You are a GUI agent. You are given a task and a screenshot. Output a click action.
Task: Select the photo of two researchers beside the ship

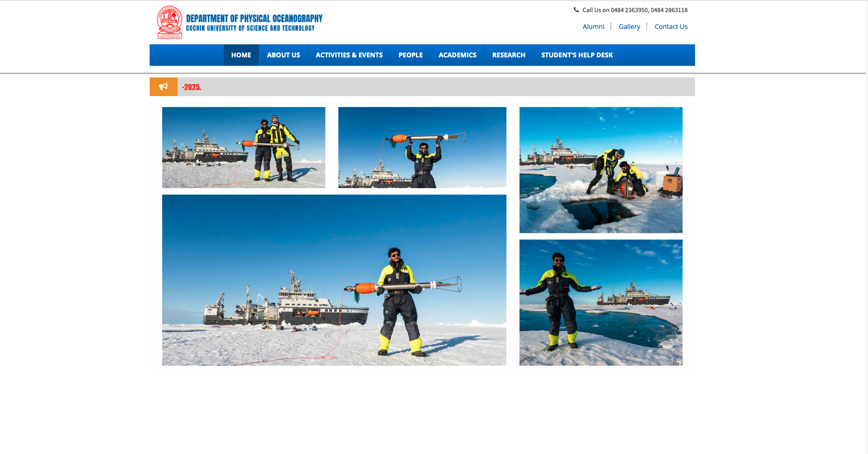243,147
